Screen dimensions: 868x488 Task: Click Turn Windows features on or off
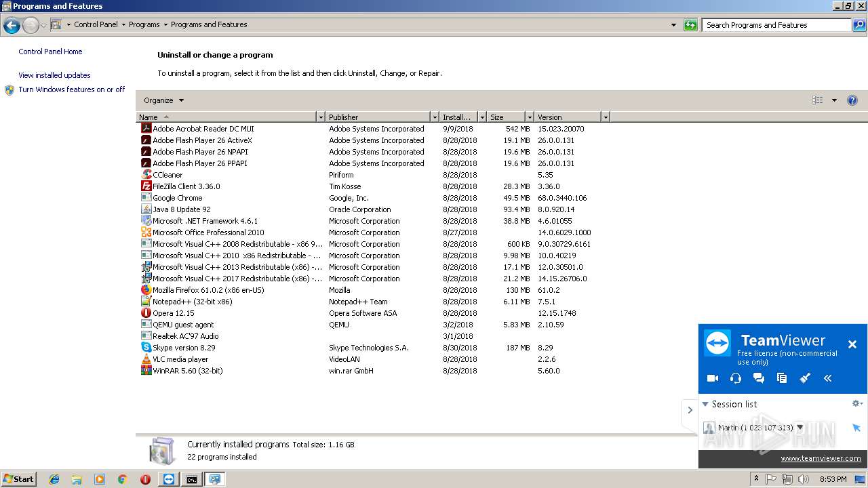tap(71, 89)
